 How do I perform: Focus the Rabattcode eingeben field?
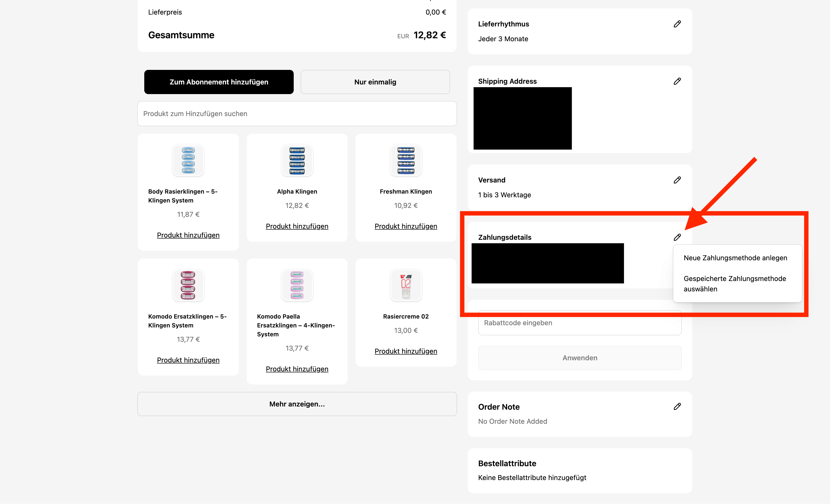pos(579,323)
